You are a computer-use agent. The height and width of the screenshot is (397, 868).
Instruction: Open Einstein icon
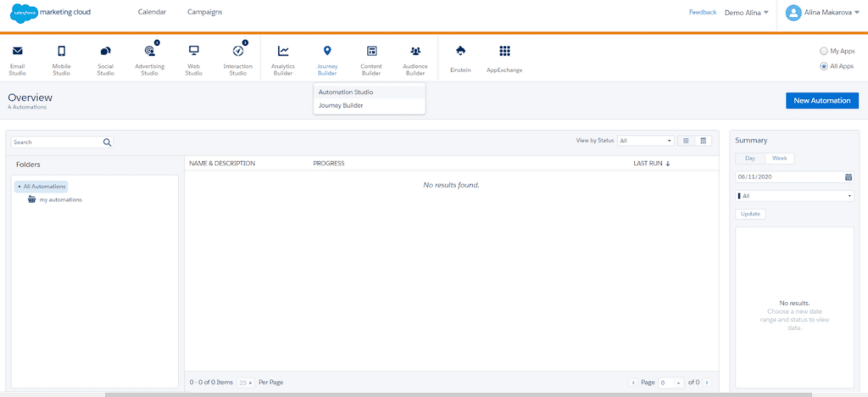[460, 51]
